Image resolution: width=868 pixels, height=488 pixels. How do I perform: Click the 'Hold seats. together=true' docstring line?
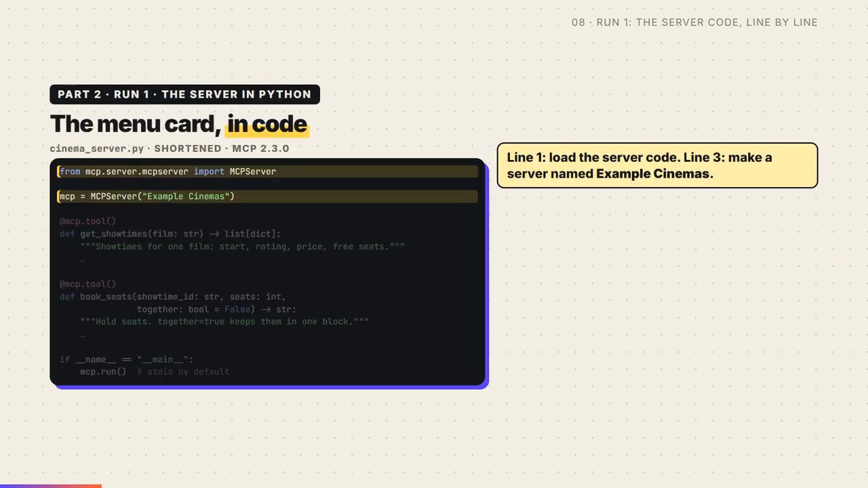pyautogui.click(x=224, y=322)
